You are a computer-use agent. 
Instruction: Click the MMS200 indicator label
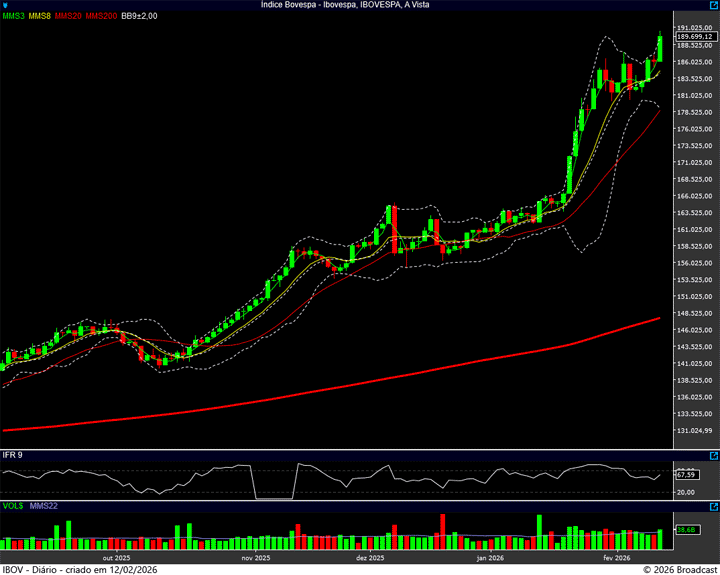(x=101, y=16)
